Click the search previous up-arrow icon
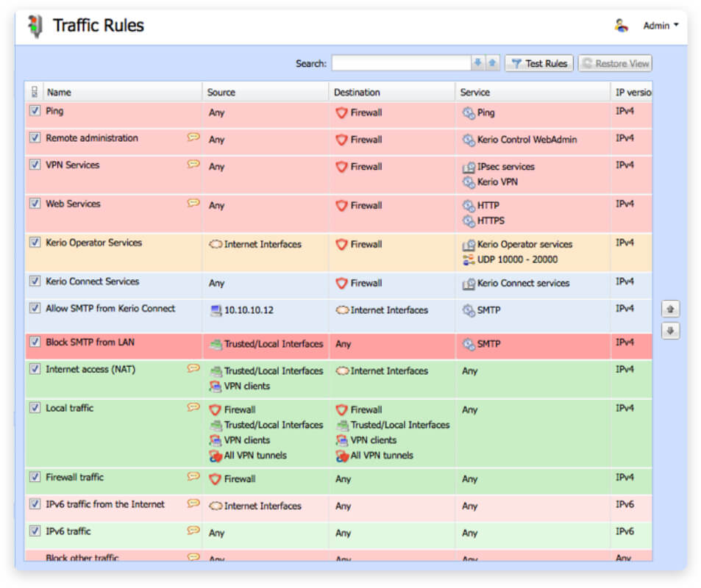The image size is (701, 588). point(492,62)
